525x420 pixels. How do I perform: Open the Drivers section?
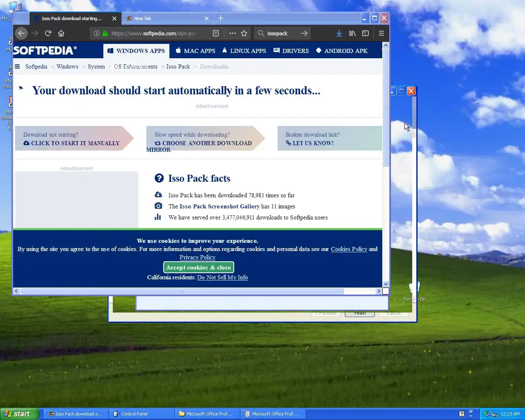pyautogui.click(x=291, y=51)
